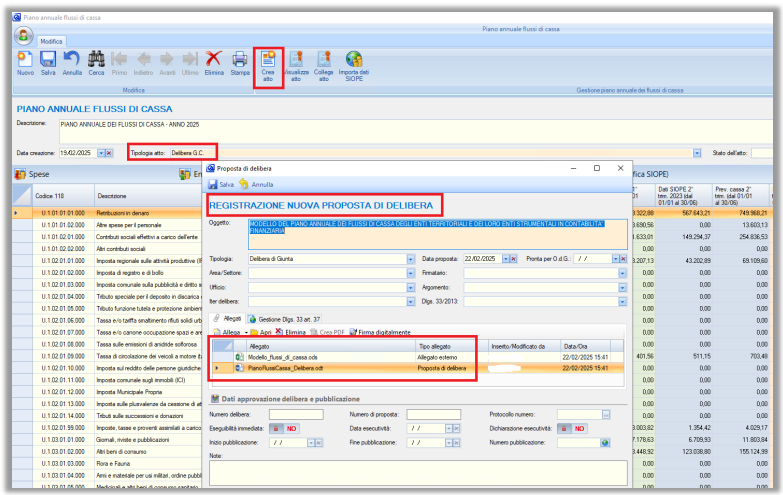Click the Importa dati SIOPE globe icon
783x495 pixels.
point(353,65)
